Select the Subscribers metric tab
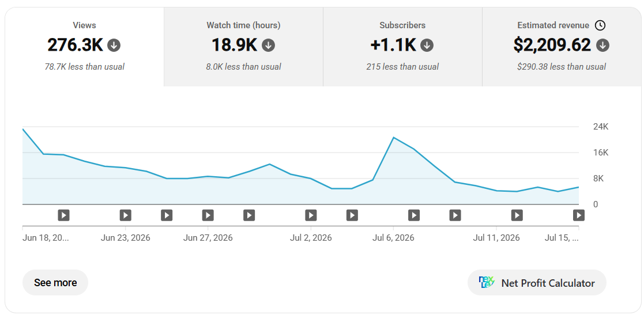This screenshot has height=315, width=644. (402, 47)
